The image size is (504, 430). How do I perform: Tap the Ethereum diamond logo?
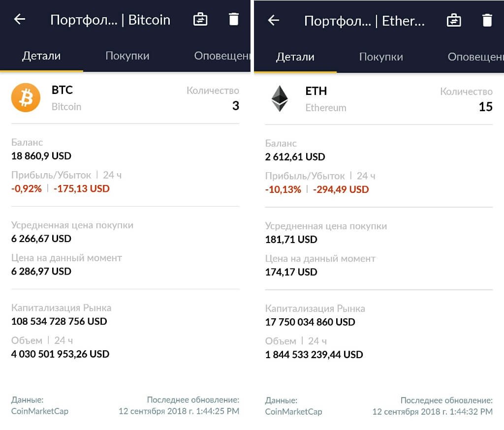280,98
